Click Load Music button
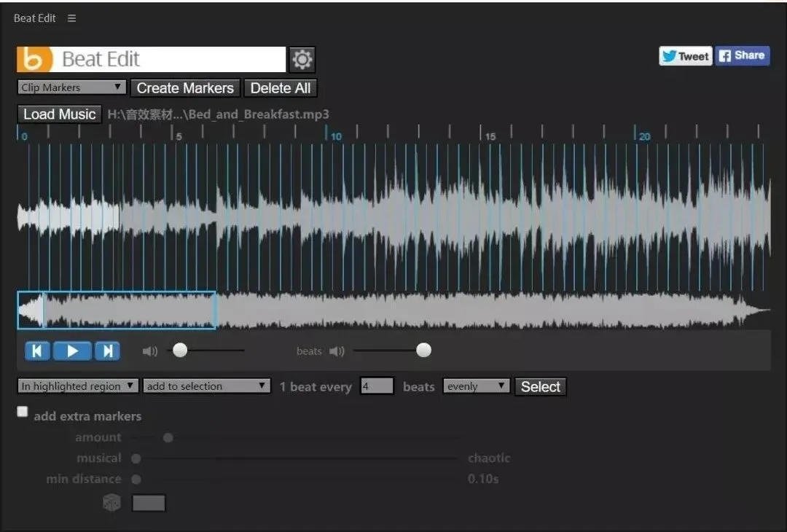Image resolution: width=787 pixels, height=532 pixels. (x=60, y=114)
